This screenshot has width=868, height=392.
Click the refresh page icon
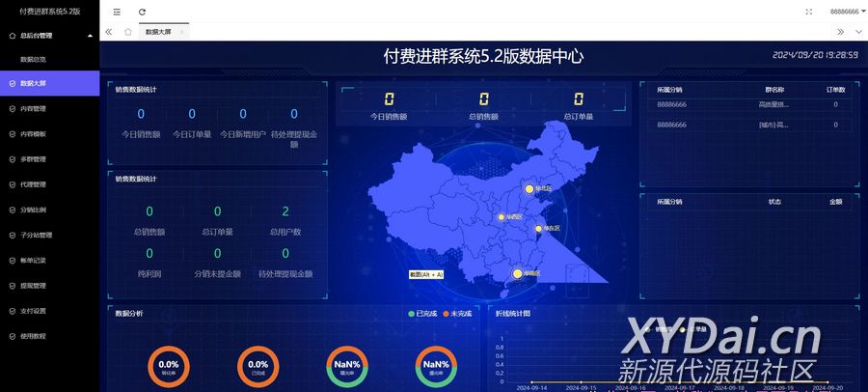pyautogui.click(x=143, y=12)
